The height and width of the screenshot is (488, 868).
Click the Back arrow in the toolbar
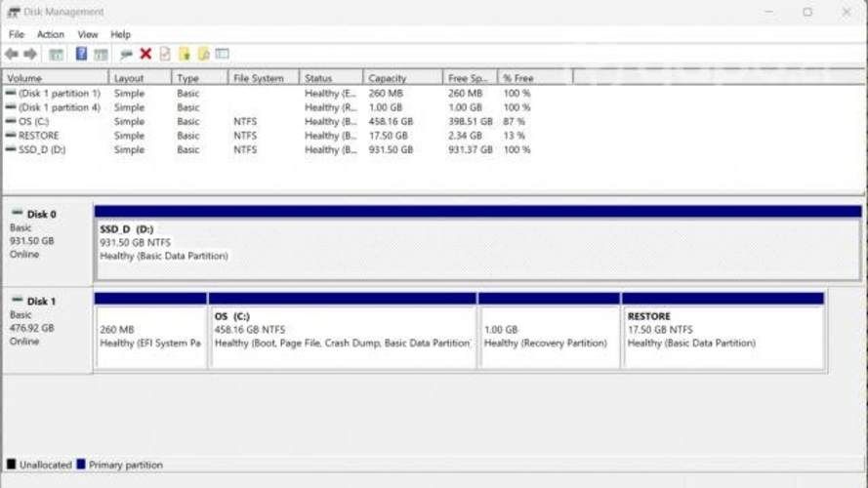(12, 55)
